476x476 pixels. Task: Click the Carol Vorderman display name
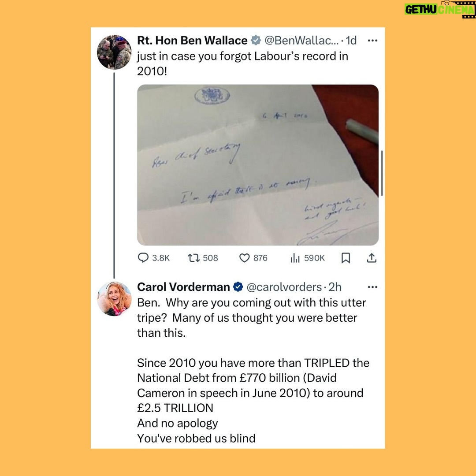pyautogui.click(x=183, y=287)
